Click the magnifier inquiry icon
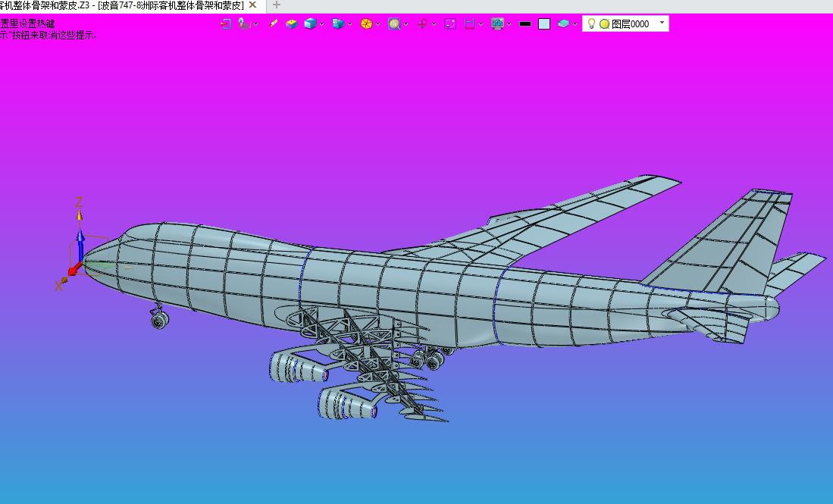 click(394, 24)
